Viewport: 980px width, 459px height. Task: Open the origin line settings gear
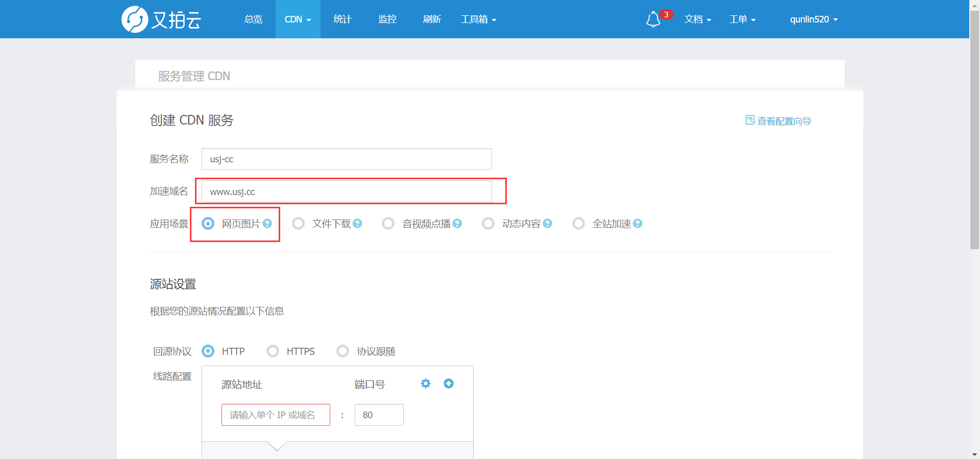coord(426,383)
